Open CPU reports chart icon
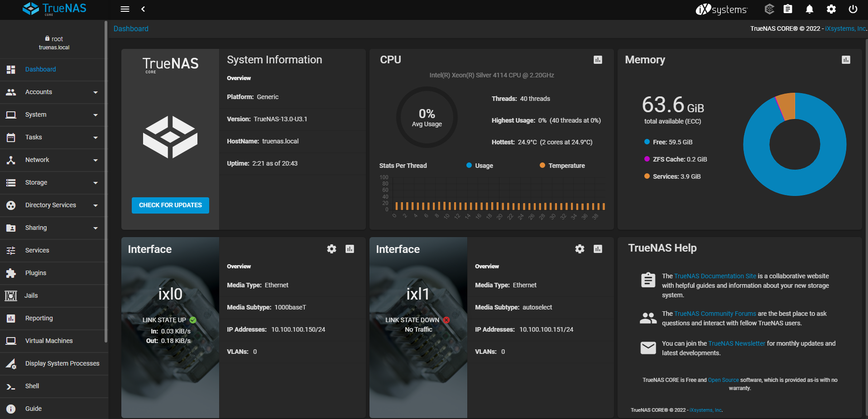 tap(598, 60)
